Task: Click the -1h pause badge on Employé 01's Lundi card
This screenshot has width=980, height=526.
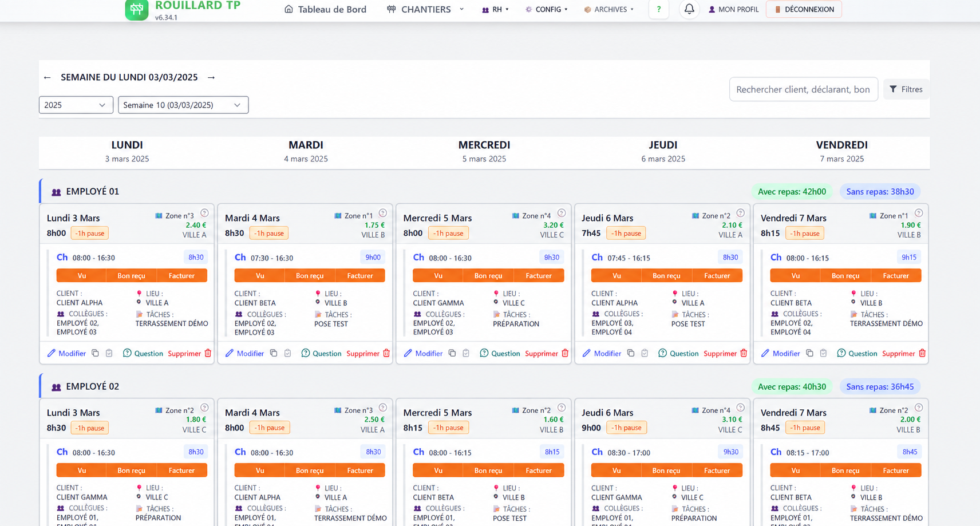Action: click(90, 233)
